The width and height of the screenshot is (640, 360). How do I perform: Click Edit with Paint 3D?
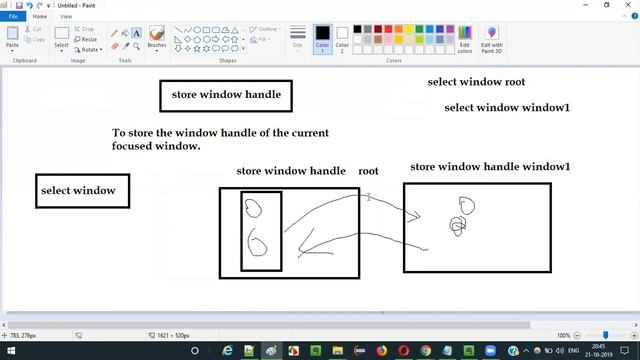click(x=491, y=39)
